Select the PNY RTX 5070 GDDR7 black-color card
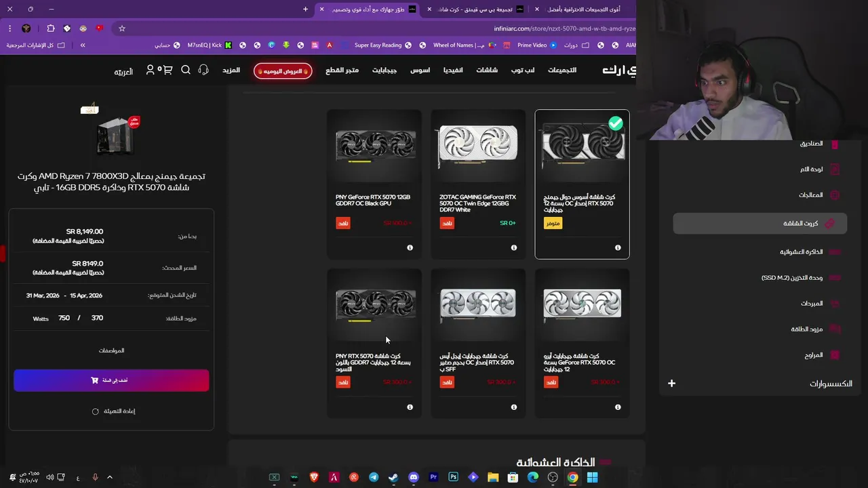This screenshot has height=488, width=868. pos(374,343)
